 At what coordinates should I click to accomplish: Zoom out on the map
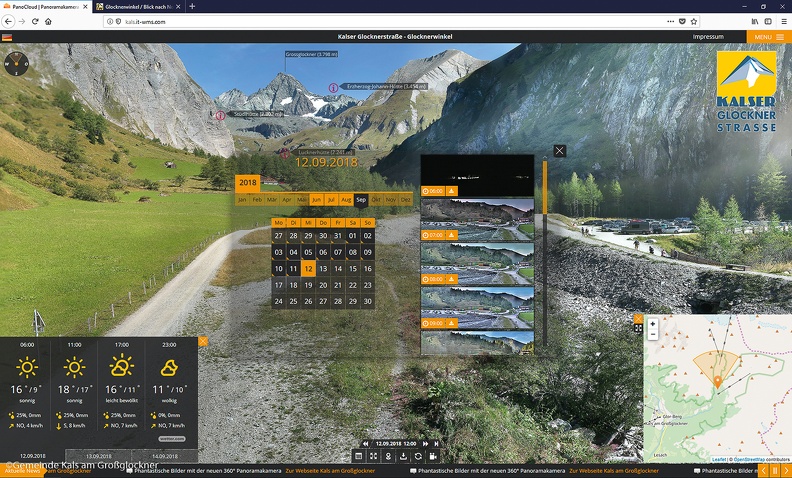653,334
